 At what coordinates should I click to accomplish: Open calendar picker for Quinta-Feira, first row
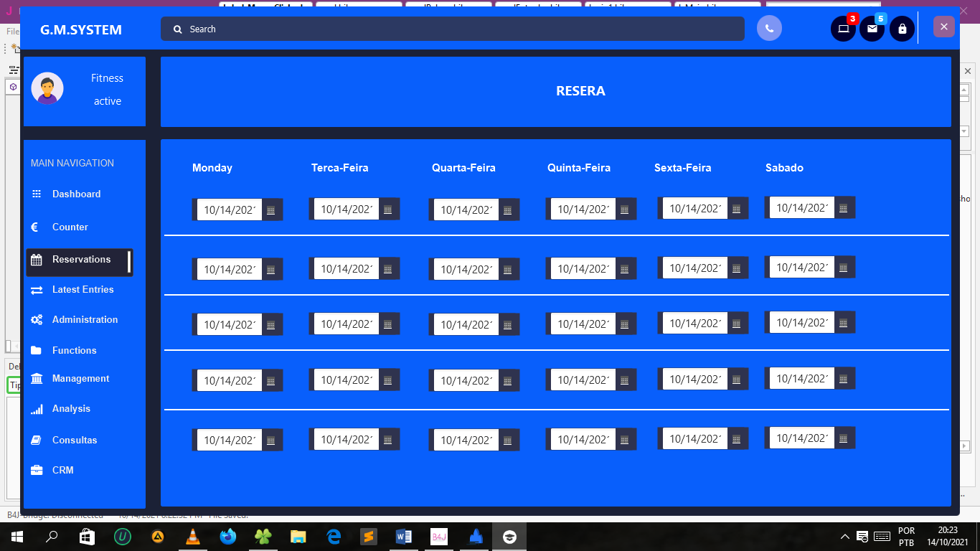tap(625, 209)
